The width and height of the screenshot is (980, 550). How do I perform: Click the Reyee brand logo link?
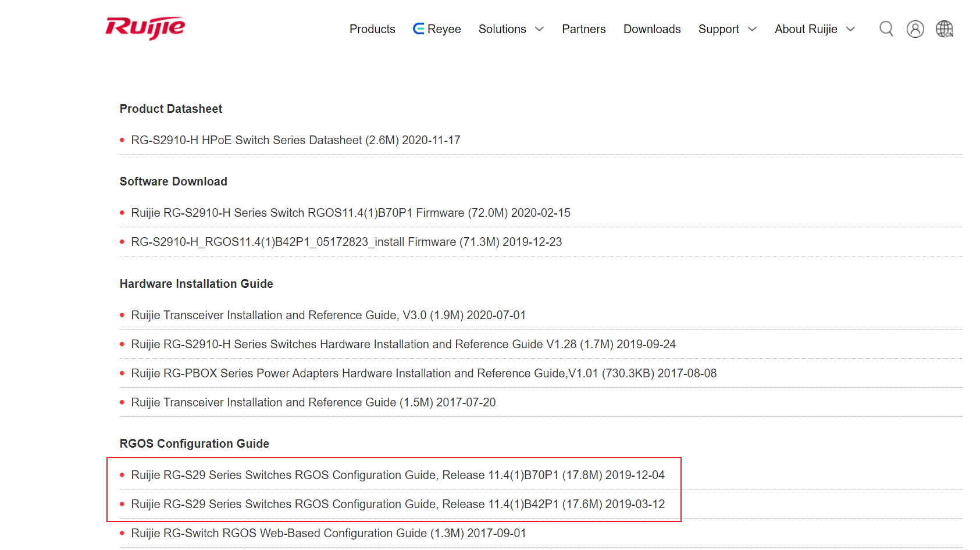click(437, 29)
